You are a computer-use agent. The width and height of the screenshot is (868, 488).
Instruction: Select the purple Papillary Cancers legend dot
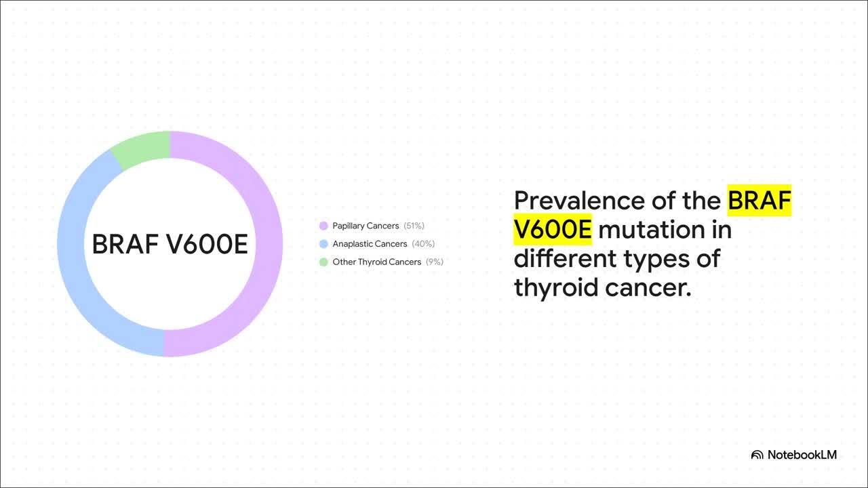coord(323,226)
